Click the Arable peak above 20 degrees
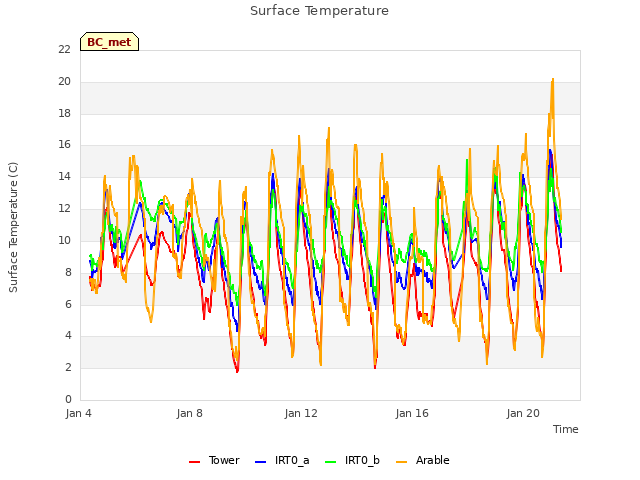640x480 pixels. 553,80
